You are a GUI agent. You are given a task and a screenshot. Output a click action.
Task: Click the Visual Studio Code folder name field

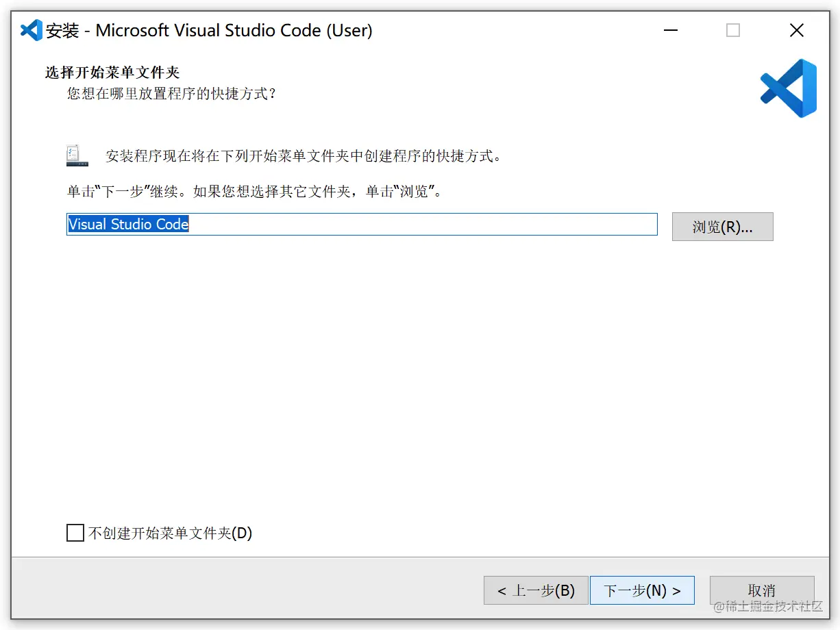coord(362,224)
